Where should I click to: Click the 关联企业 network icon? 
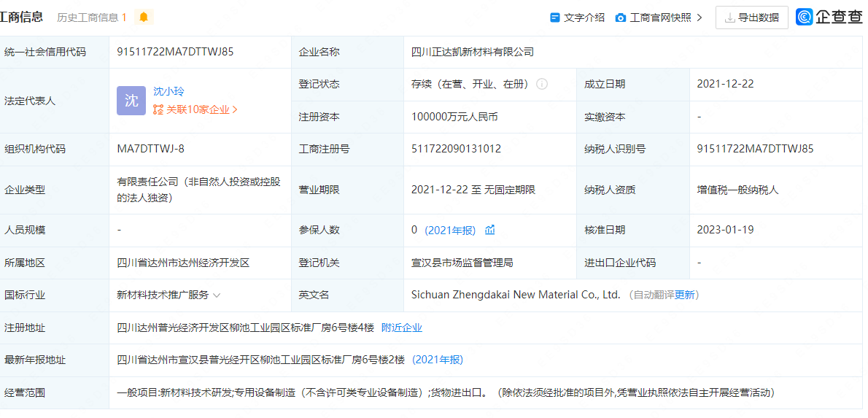click(x=158, y=109)
